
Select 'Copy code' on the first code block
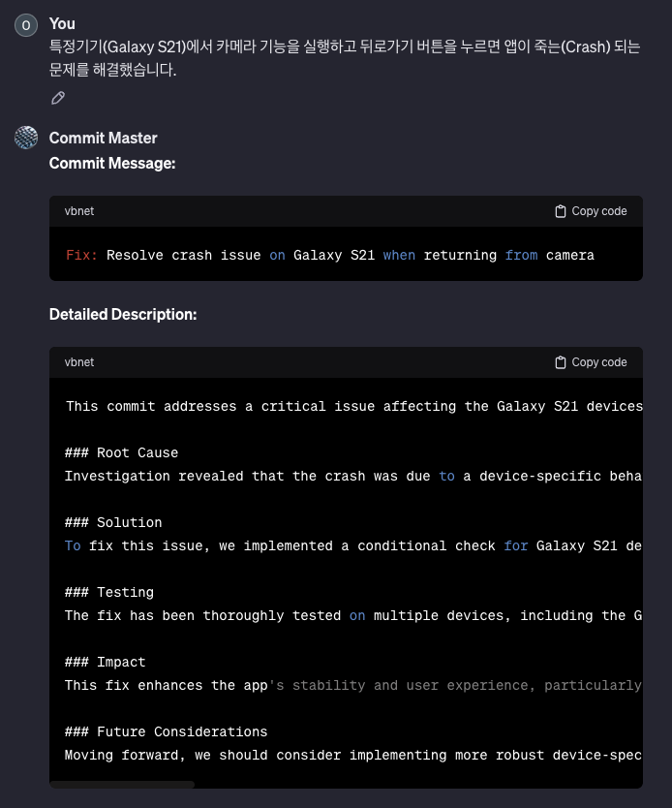(x=598, y=211)
